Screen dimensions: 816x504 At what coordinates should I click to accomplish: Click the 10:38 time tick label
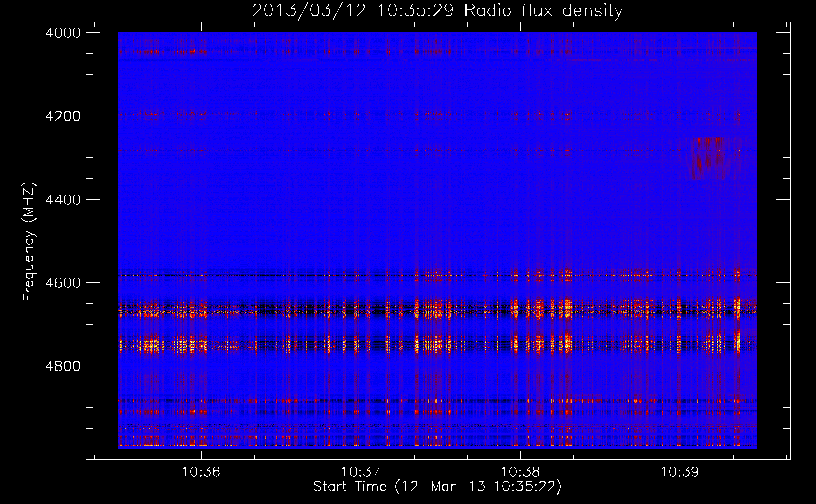pyautogui.click(x=520, y=472)
